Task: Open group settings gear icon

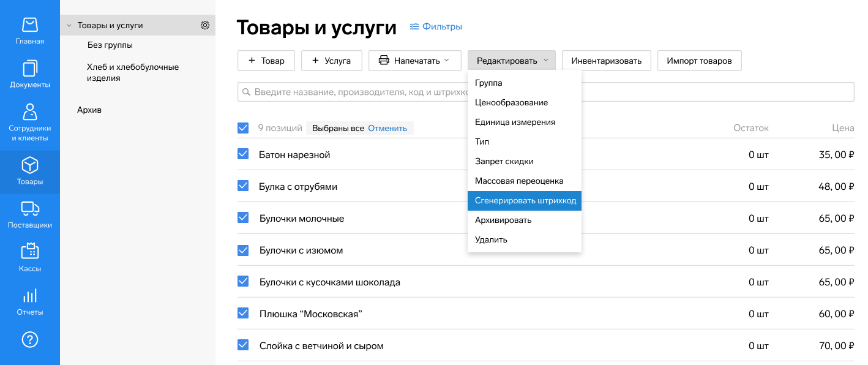Action: [x=205, y=25]
